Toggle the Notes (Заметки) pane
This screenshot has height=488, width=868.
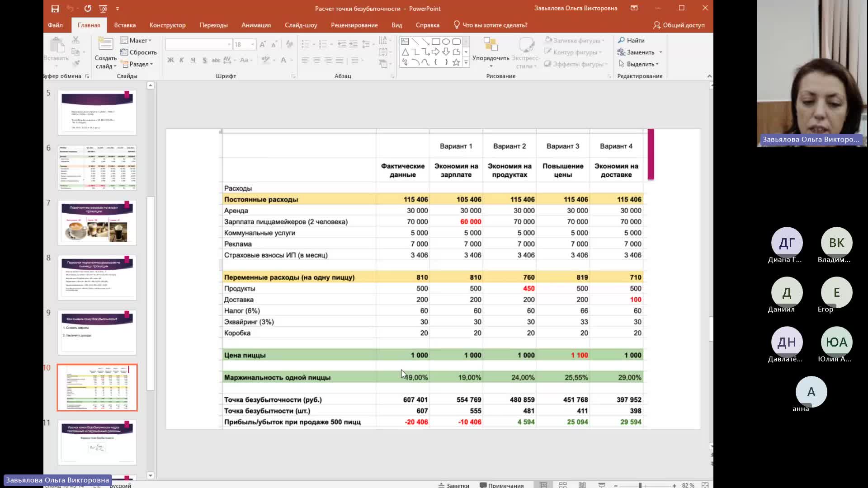(x=453, y=485)
